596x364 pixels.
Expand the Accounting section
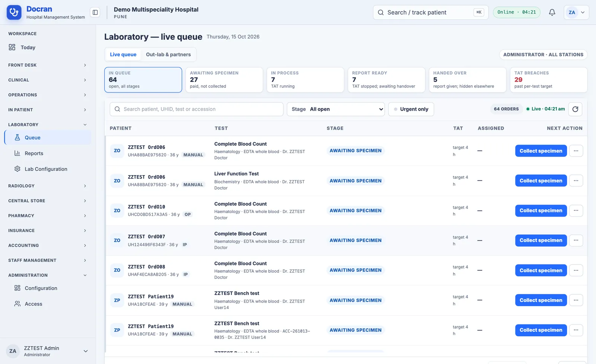[x=48, y=245]
